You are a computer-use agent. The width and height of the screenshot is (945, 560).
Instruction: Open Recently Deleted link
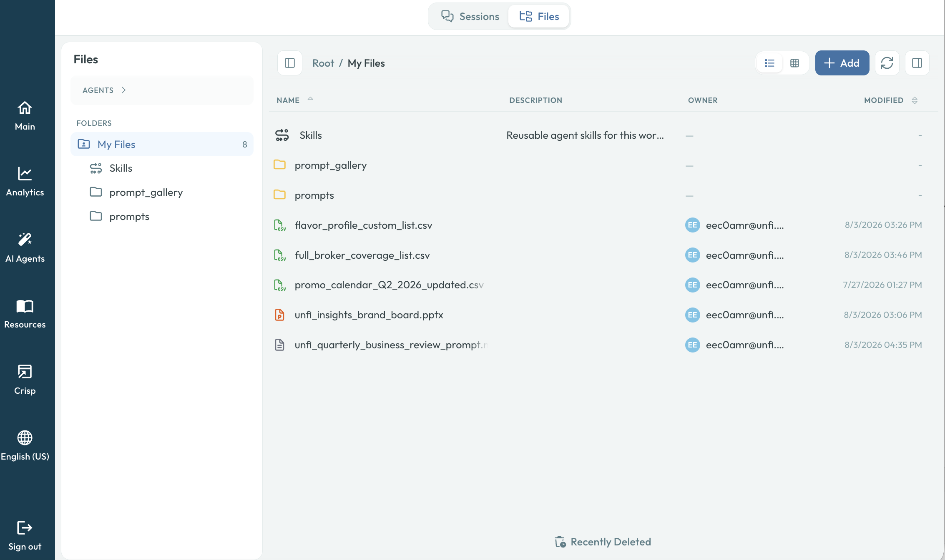pyautogui.click(x=603, y=542)
